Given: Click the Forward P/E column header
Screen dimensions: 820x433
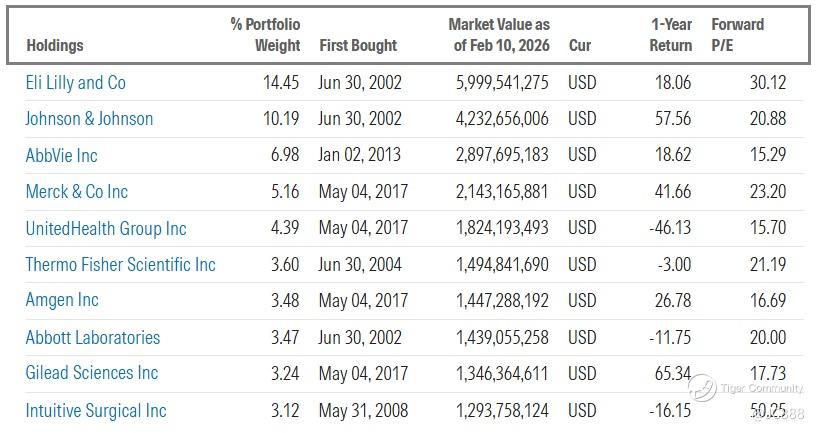Looking at the screenshot, I should click(737, 34).
